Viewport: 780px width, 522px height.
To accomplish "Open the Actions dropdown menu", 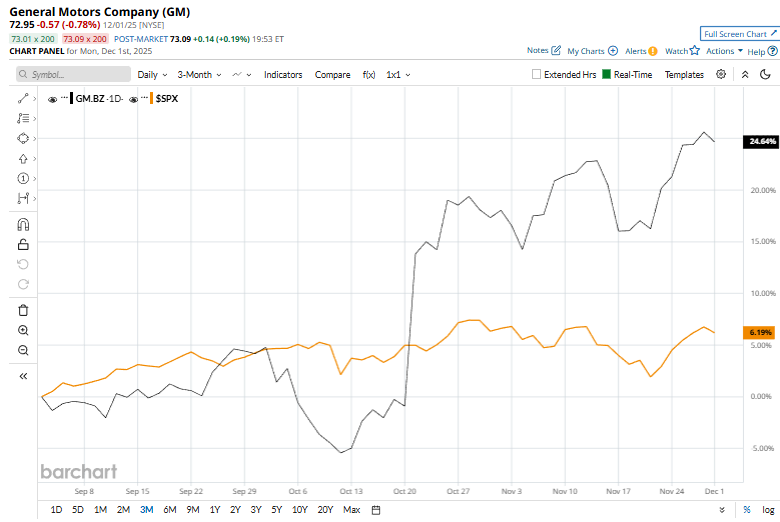I will 724,51.
